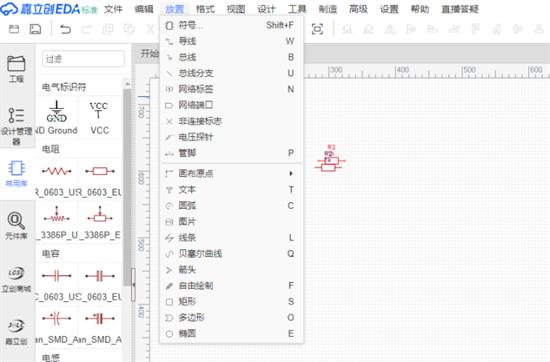
Task: Choose 多边形 from the menu
Action: pos(232,318)
